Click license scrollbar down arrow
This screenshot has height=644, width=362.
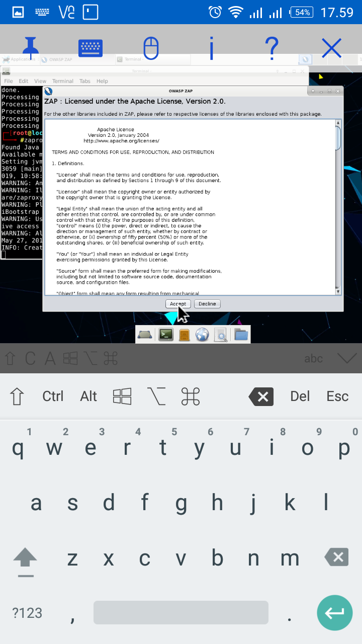tap(338, 291)
